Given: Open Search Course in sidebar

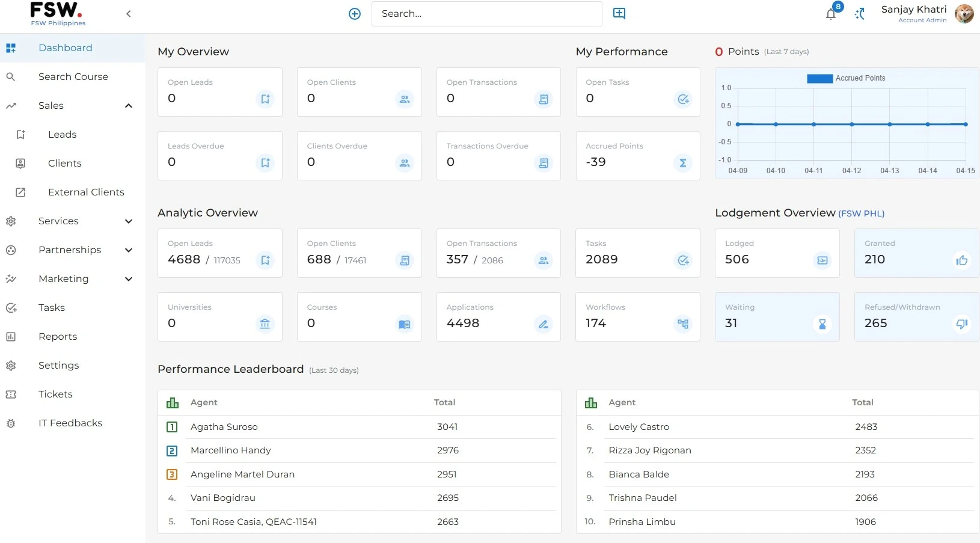Looking at the screenshot, I should click(73, 77).
